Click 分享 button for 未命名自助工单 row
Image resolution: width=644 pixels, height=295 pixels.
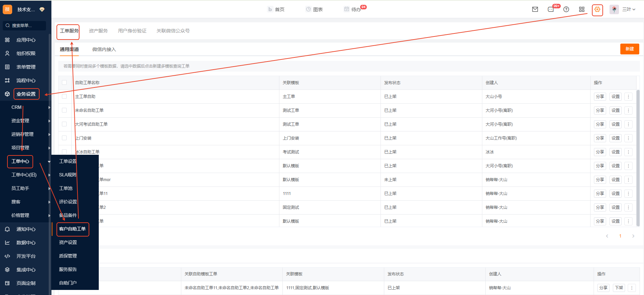pyautogui.click(x=600, y=110)
